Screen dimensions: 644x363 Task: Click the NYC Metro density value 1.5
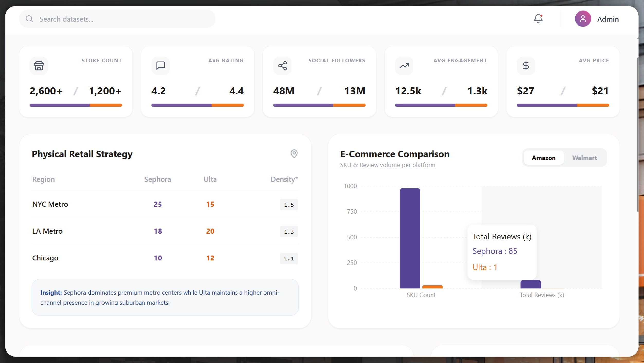(x=289, y=205)
